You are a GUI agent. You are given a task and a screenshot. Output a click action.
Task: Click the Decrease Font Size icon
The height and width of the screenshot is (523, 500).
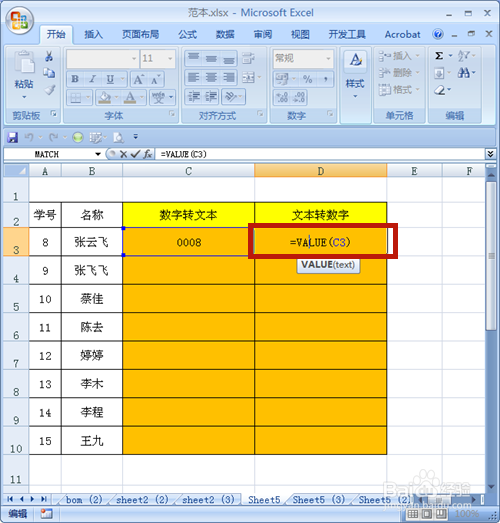(155, 79)
